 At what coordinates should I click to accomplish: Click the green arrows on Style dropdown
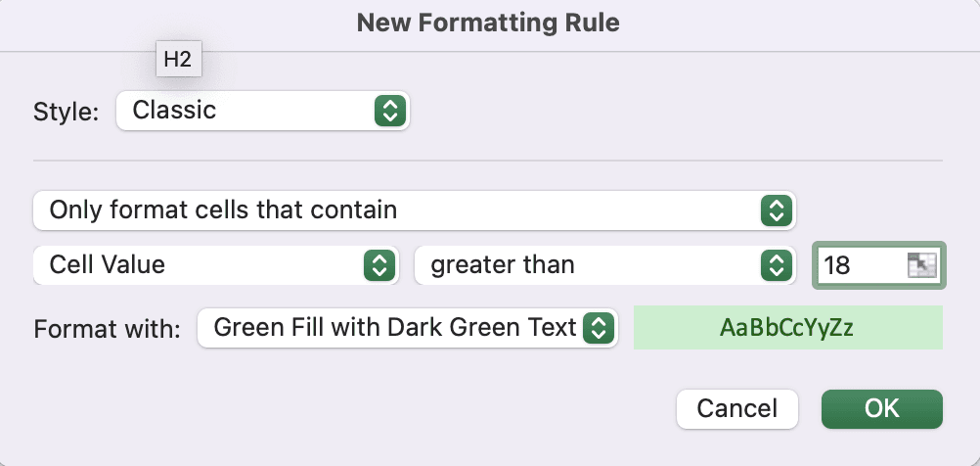(x=389, y=111)
